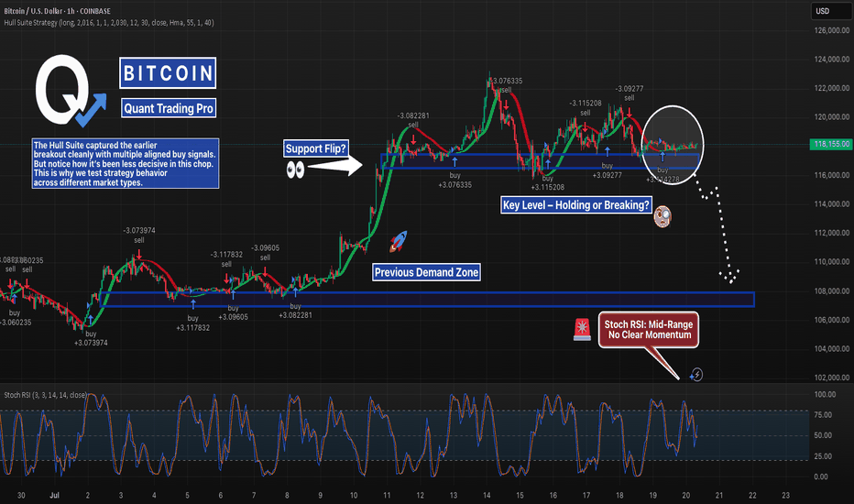The width and height of the screenshot is (854, 504).
Task: Click date 30 on the time axis
Action: [21, 495]
